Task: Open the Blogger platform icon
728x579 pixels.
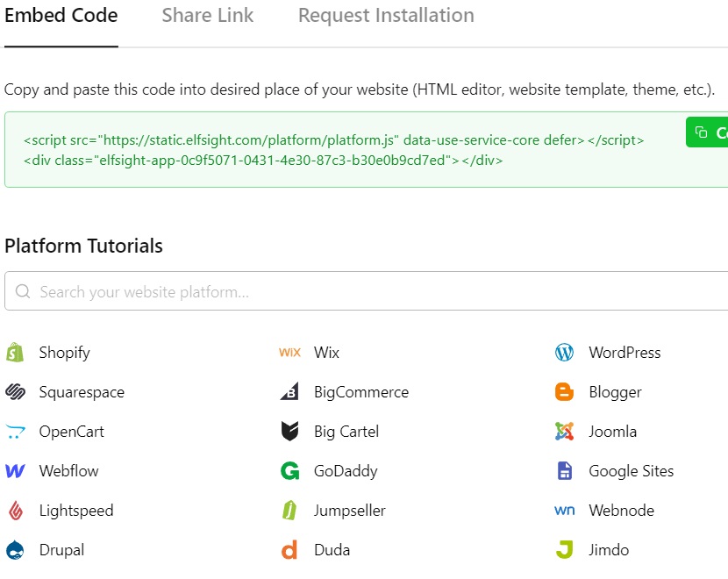Action: [564, 391]
